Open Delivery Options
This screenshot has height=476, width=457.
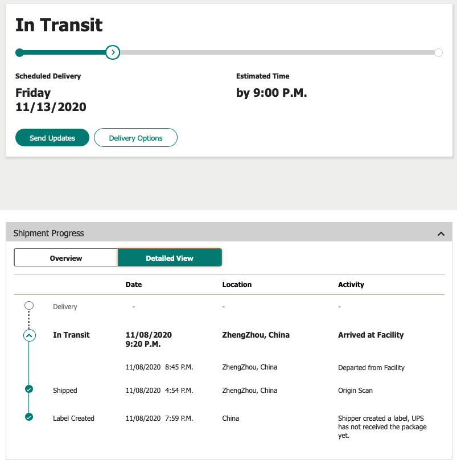click(x=135, y=138)
